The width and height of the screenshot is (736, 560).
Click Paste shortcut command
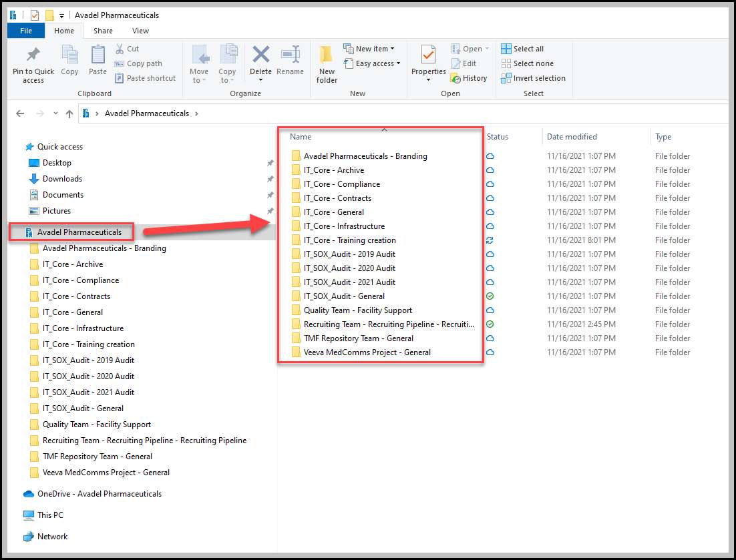point(146,78)
